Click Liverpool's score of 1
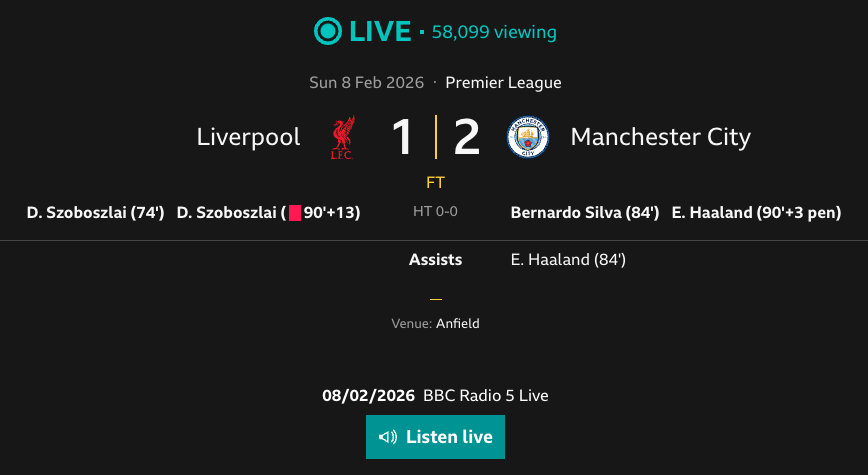 pyautogui.click(x=402, y=137)
